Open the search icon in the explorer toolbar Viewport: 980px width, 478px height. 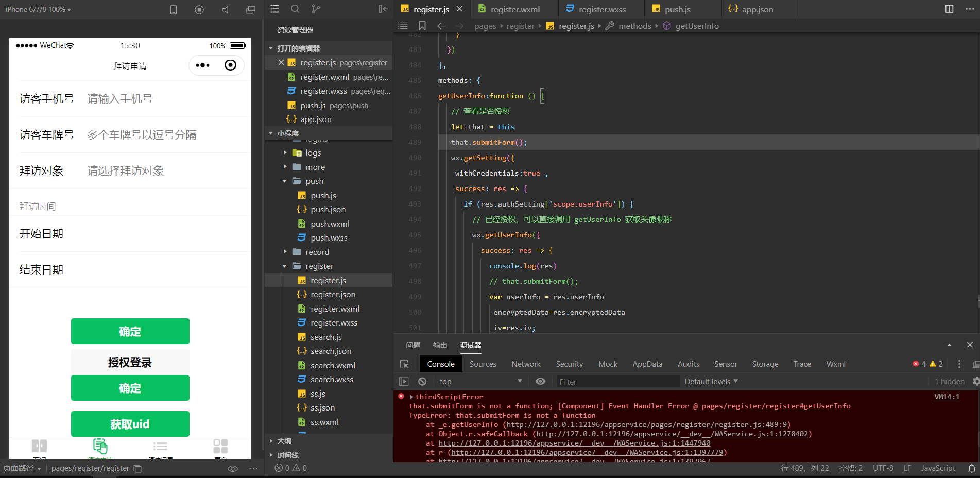[295, 9]
